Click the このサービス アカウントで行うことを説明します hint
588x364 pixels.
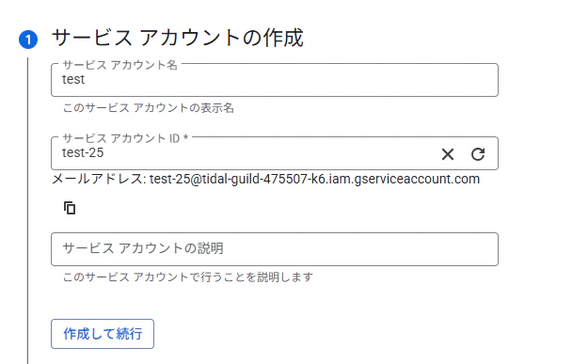pos(188,277)
